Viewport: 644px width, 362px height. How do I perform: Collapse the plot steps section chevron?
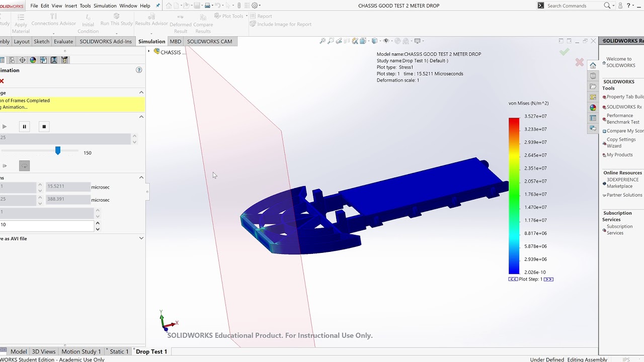tap(141, 177)
